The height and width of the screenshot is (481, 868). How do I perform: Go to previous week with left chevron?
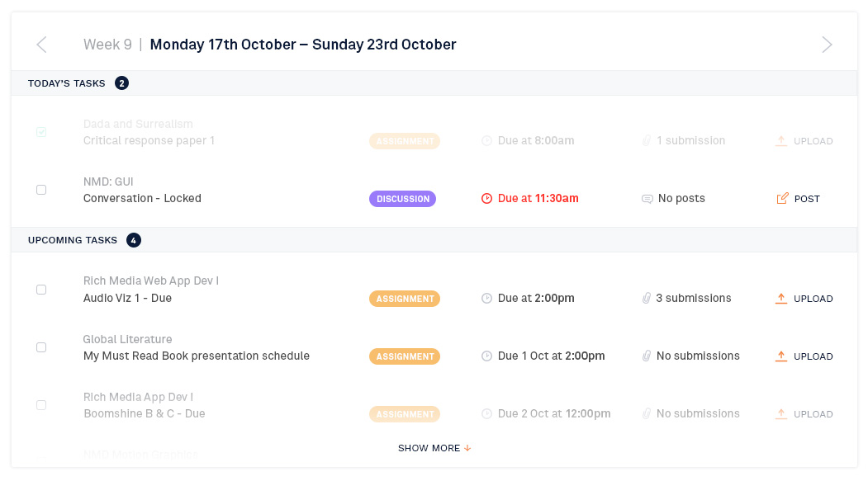(x=41, y=45)
